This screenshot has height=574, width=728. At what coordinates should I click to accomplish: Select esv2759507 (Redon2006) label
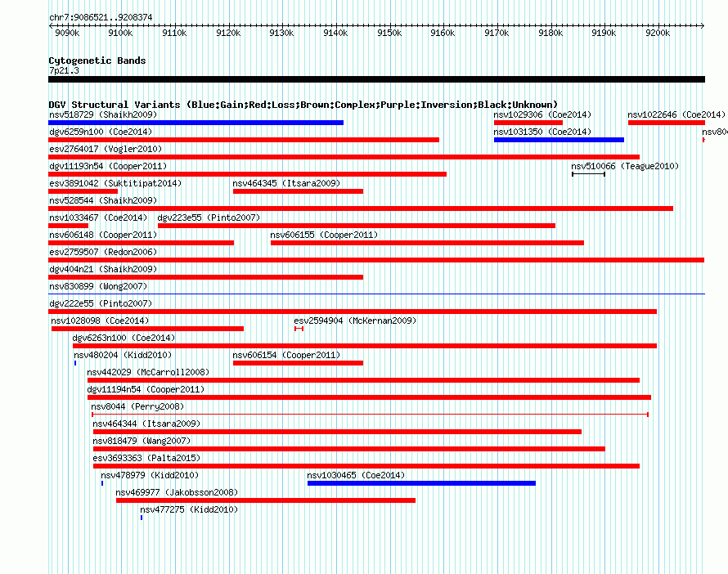pos(103,252)
